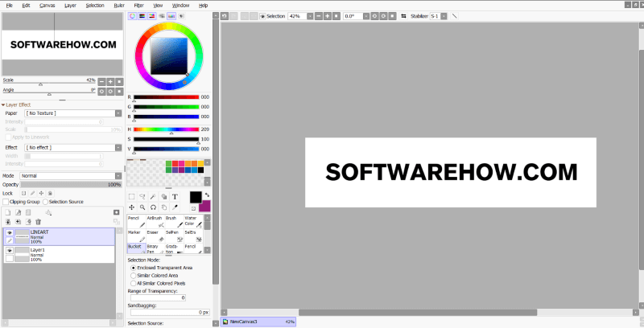The height and width of the screenshot is (328, 644).
Task: Open the Filter menu
Action: 138,5
